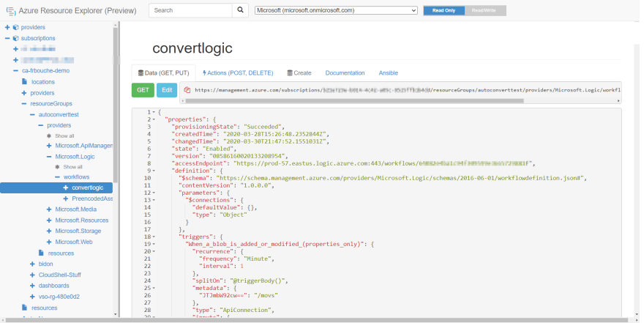644x323 pixels.
Task: Collapse the subscriptions node
Action: pyautogui.click(x=7, y=38)
